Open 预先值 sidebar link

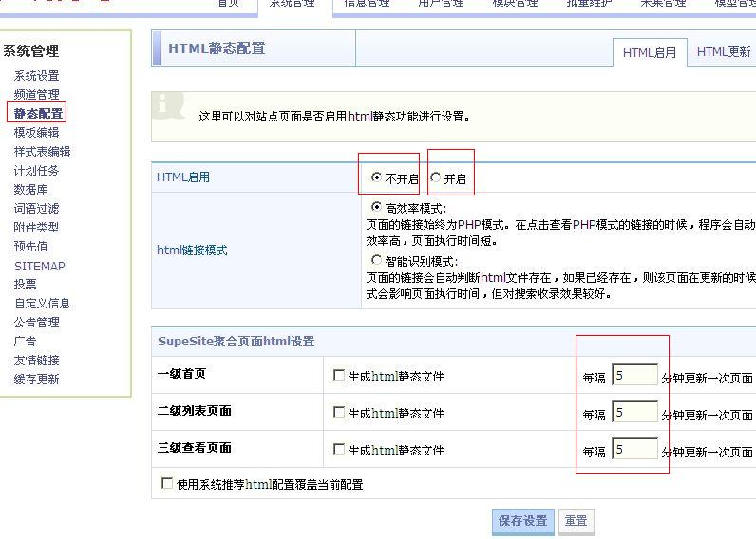point(30,246)
